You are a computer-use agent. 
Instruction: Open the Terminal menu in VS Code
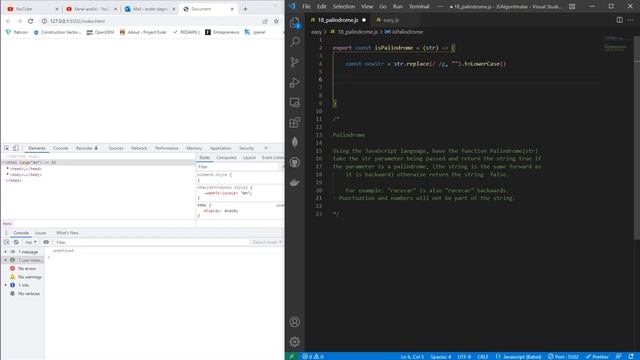419,7
